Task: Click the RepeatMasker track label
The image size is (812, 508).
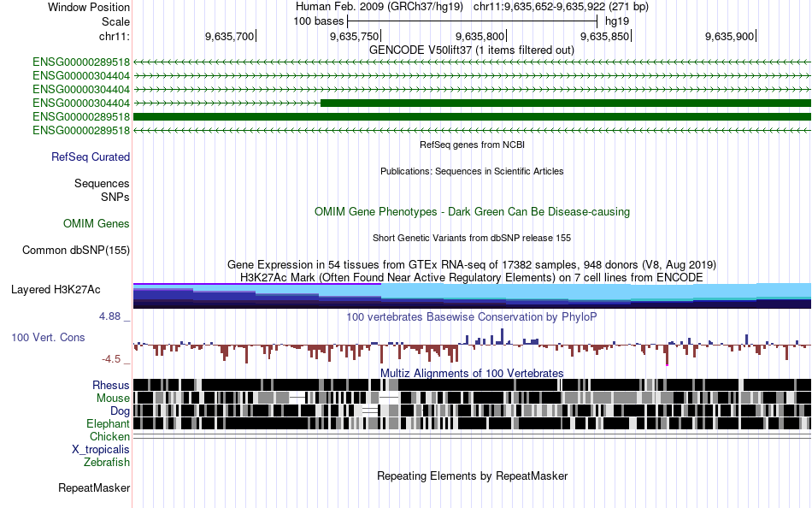Action: 94,487
